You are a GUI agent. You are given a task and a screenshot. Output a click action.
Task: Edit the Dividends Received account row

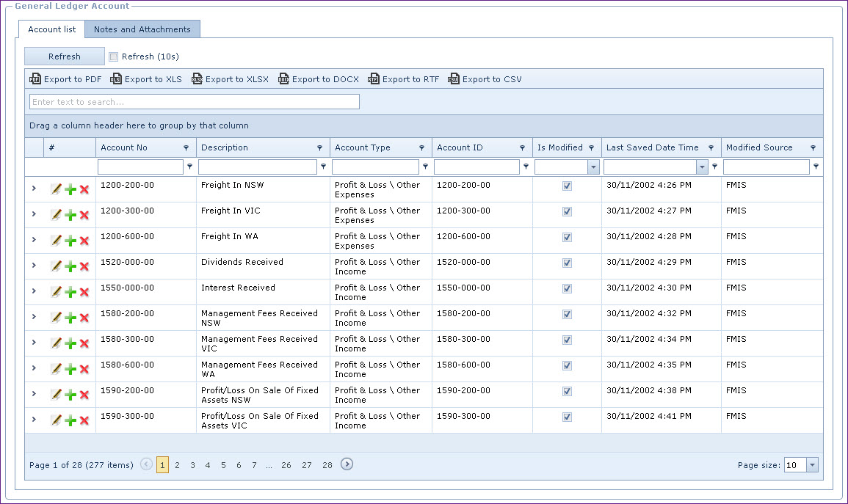click(56, 266)
